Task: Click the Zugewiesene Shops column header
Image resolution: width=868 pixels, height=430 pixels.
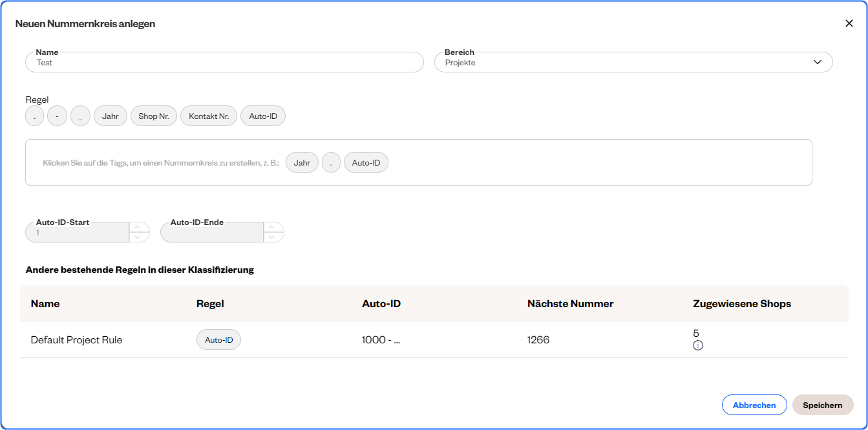Action: pyautogui.click(x=741, y=303)
